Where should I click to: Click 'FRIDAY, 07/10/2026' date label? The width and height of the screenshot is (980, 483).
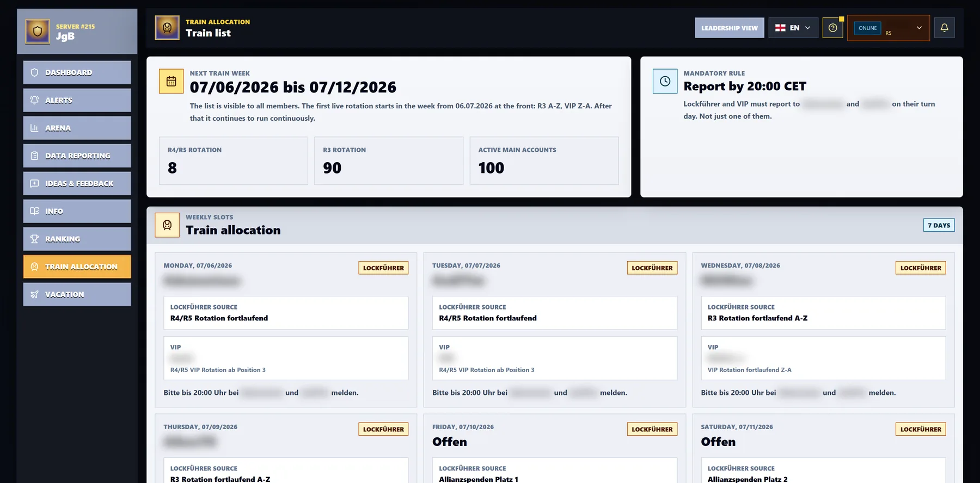coord(463,427)
